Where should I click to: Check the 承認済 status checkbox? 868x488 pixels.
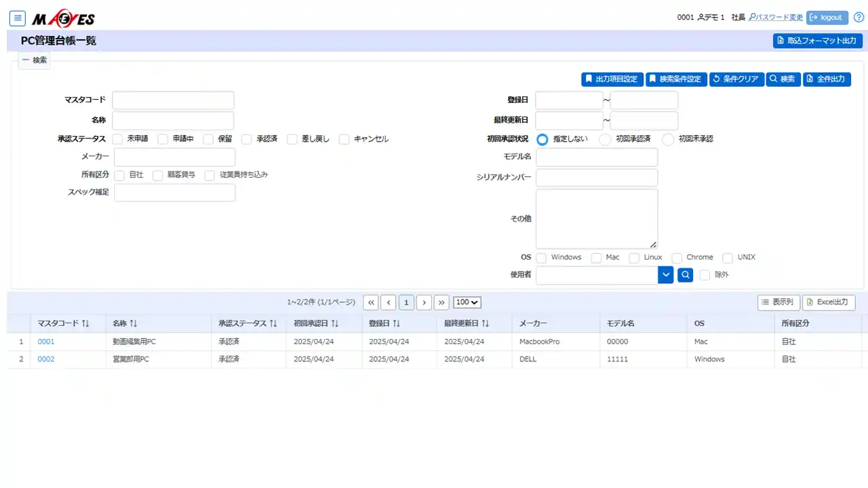[247, 139]
